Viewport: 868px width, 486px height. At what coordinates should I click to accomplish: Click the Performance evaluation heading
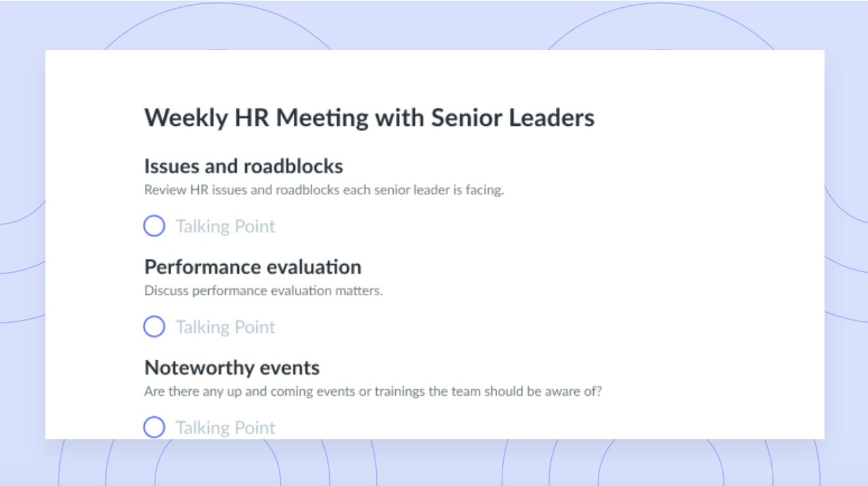[253, 267]
